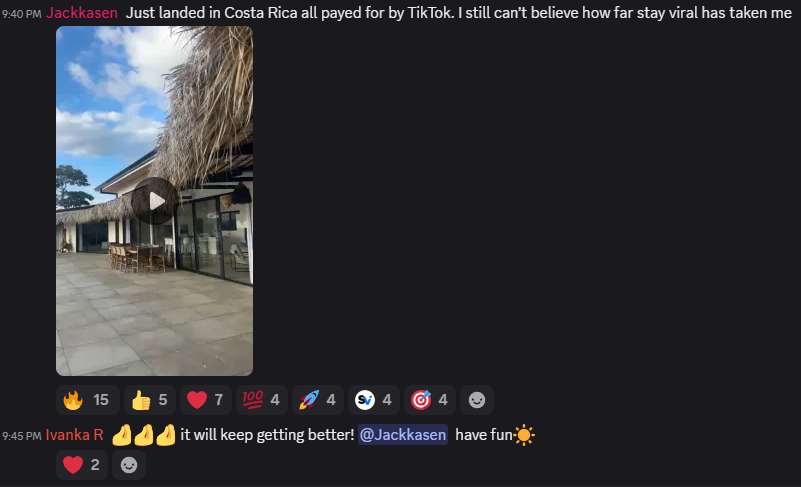This screenshot has width=801, height=487.
Task: Open Jackkasen's profile from message author name
Action: click(82, 13)
